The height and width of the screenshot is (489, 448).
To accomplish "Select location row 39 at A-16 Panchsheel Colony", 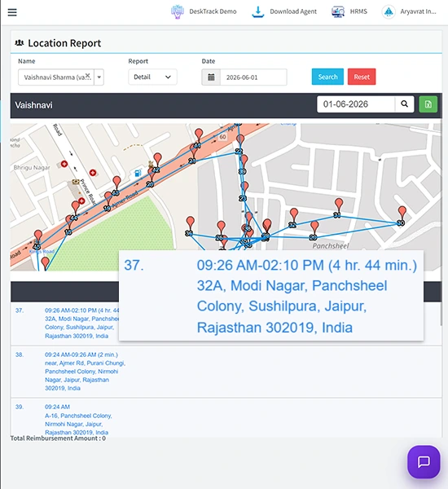I will (x=226, y=418).
